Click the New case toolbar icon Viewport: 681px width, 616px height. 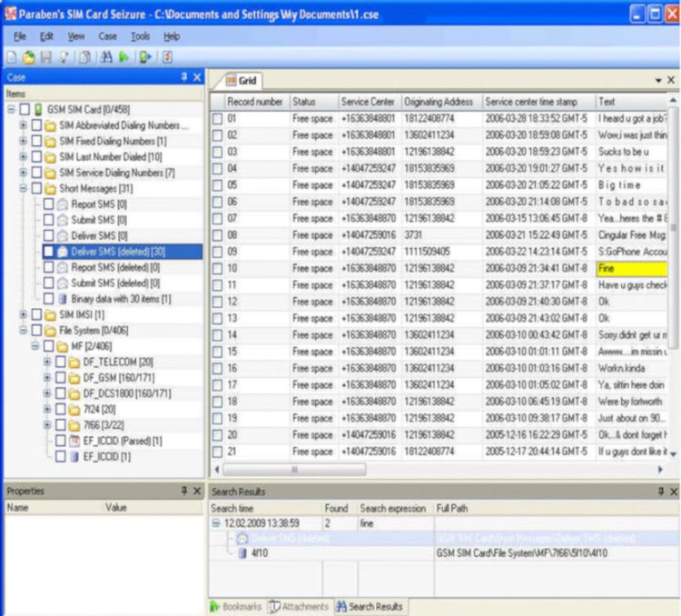[x=12, y=57]
